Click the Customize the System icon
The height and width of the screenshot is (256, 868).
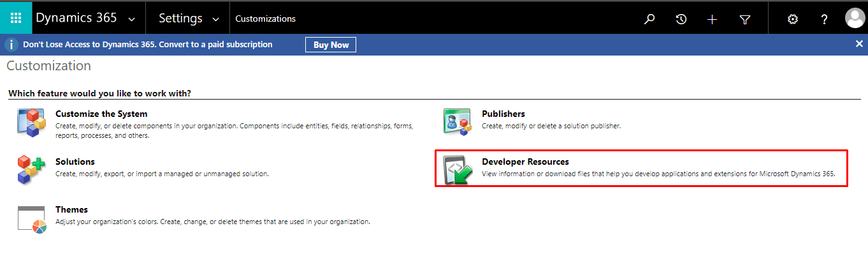click(32, 123)
